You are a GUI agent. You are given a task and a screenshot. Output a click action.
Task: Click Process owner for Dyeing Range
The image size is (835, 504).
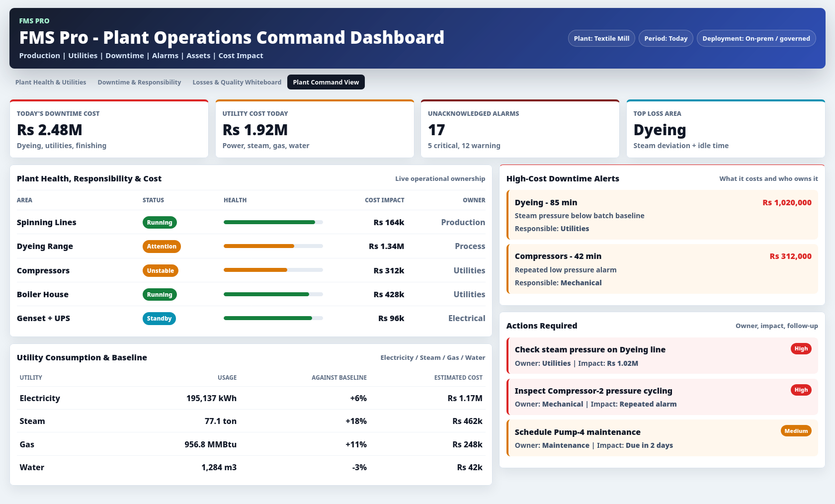pyautogui.click(x=470, y=246)
